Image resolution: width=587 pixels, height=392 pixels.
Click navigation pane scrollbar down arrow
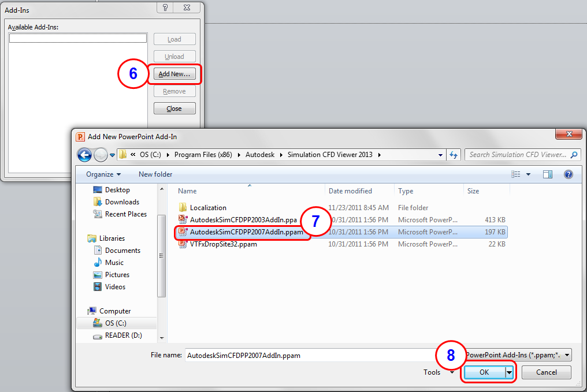[x=162, y=338]
